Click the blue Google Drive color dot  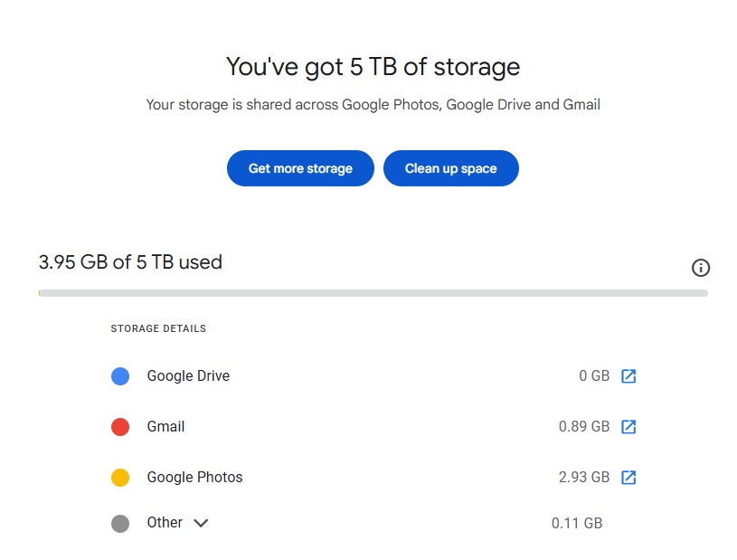pyautogui.click(x=120, y=376)
